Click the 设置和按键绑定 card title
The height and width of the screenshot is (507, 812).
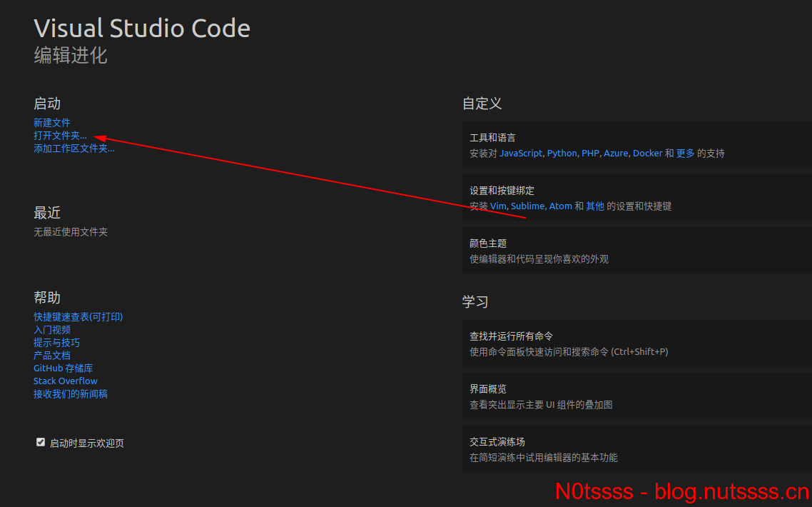point(502,191)
